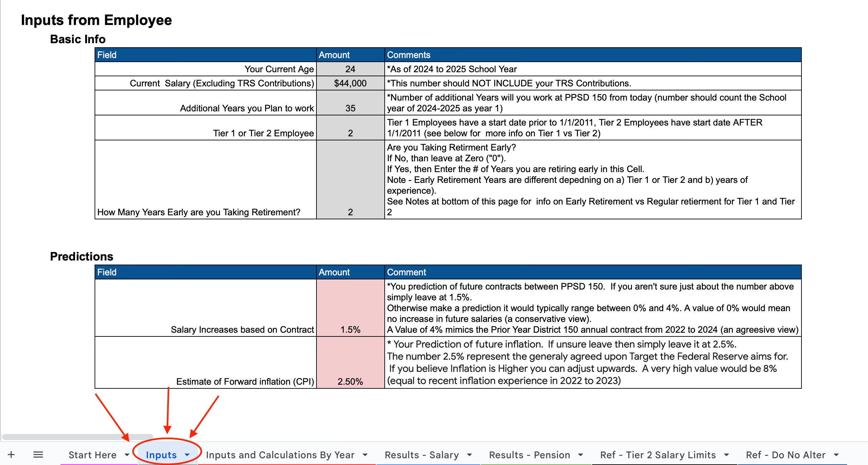868x465 pixels.
Task: Switch to the Start Here sheet tab
Action: point(92,455)
